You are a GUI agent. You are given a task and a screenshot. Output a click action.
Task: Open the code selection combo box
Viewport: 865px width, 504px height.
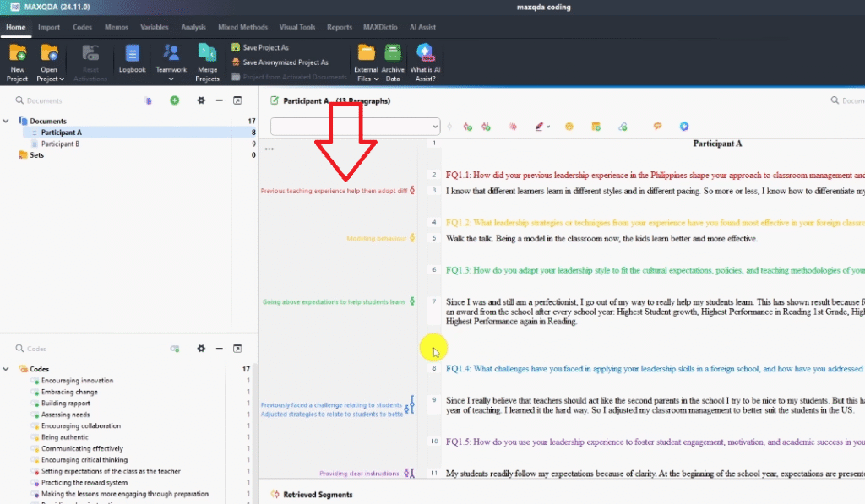coord(355,127)
